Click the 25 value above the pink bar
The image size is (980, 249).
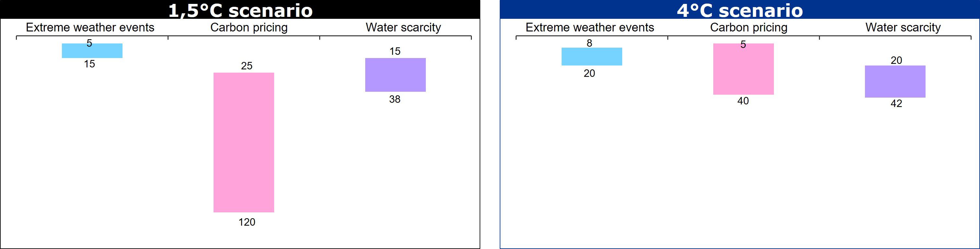(x=247, y=66)
